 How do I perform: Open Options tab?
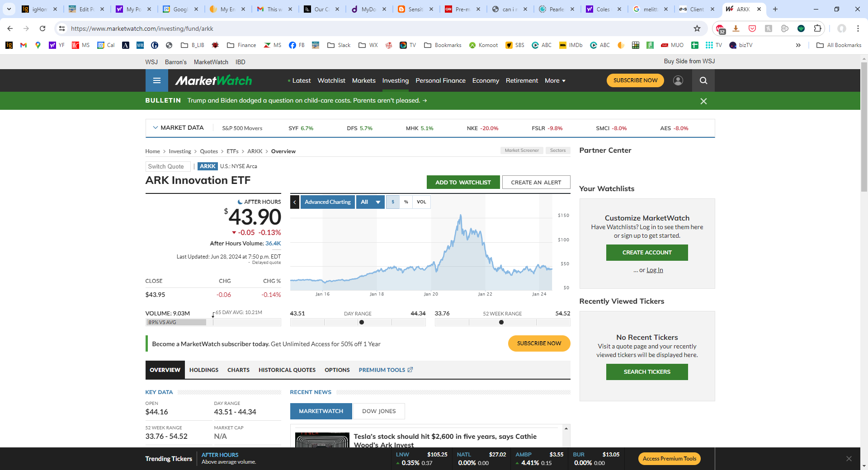coord(337,370)
